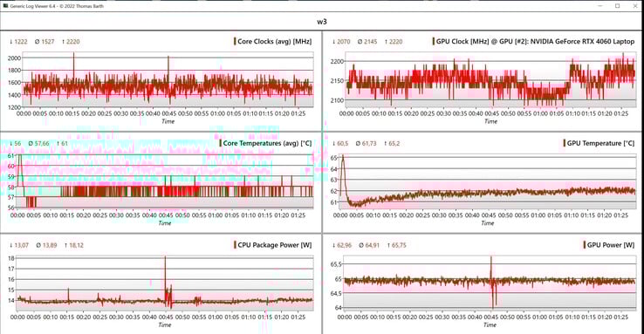The height and width of the screenshot is (334, 644).
Task: Click the CPU Package Power maximum 18,12
Action: pyautogui.click(x=74, y=245)
